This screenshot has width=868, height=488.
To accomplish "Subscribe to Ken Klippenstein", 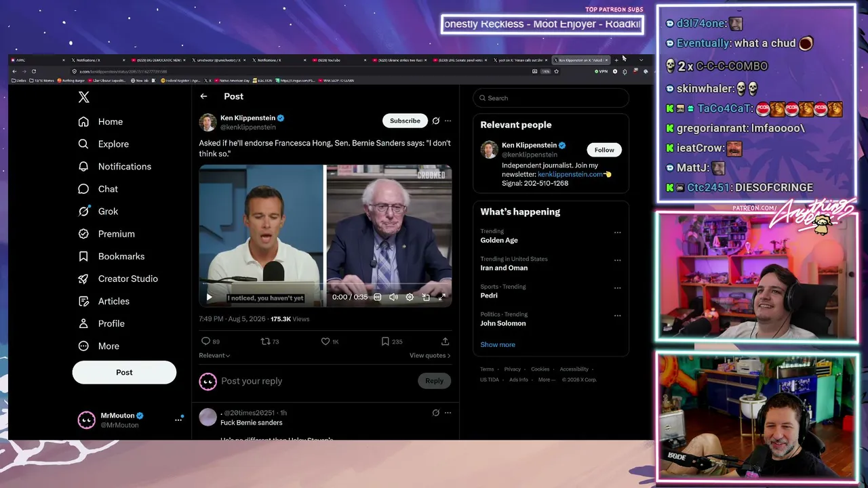I will 405,121.
